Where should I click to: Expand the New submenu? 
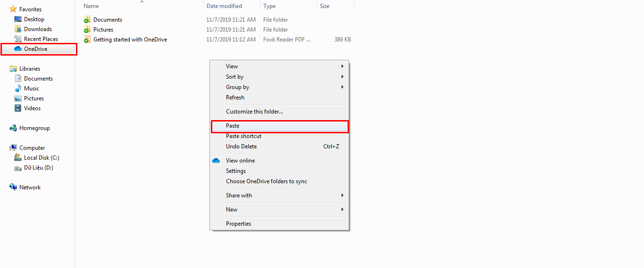pos(279,210)
